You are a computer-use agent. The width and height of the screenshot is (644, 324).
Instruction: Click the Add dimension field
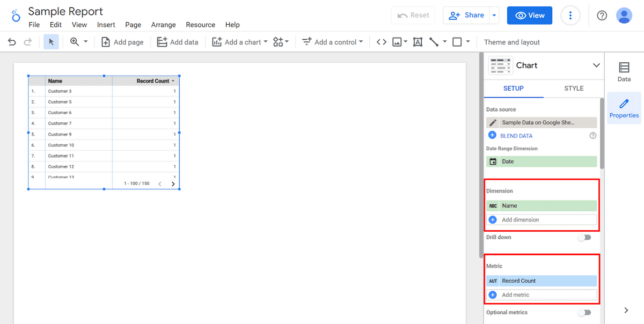541,220
